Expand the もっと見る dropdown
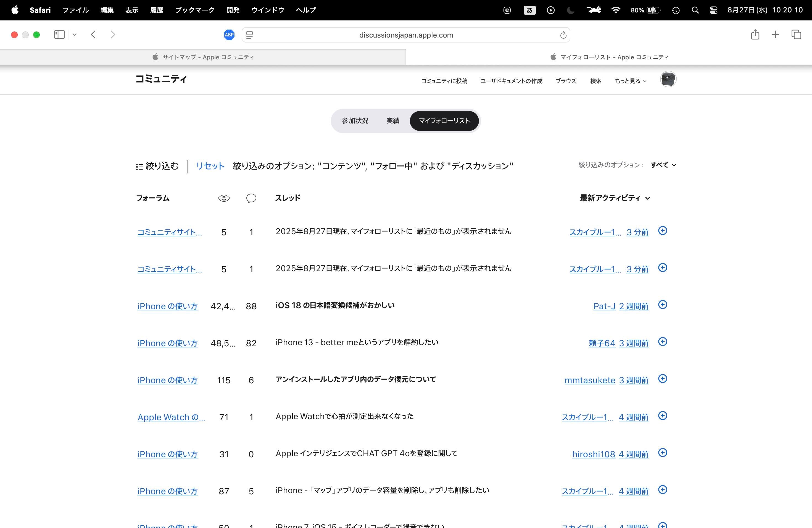812x528 pixels. pos(630,81)
